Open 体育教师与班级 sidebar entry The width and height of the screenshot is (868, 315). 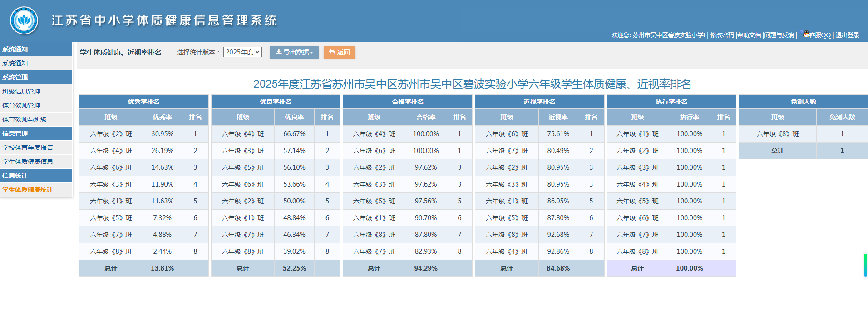(x=25, y=119)
